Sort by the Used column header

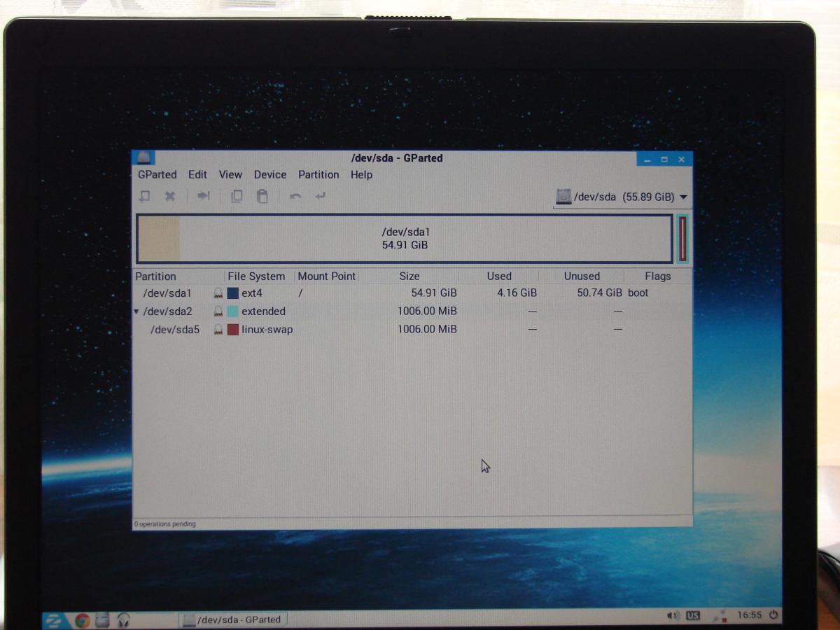tap(499, 276)
